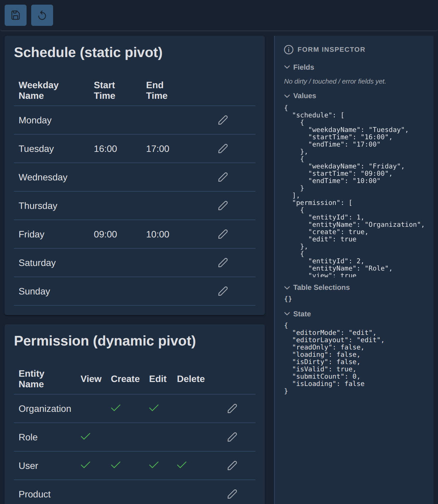This screenshot has width=438, height=504.
Task: Collapse the Table Selections section
Action: click(287, 287)
